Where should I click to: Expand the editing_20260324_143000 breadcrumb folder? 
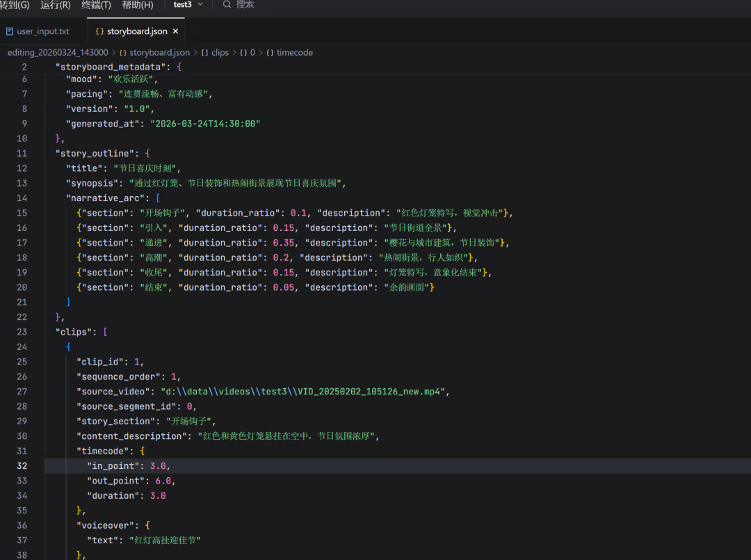click(57, 53)
